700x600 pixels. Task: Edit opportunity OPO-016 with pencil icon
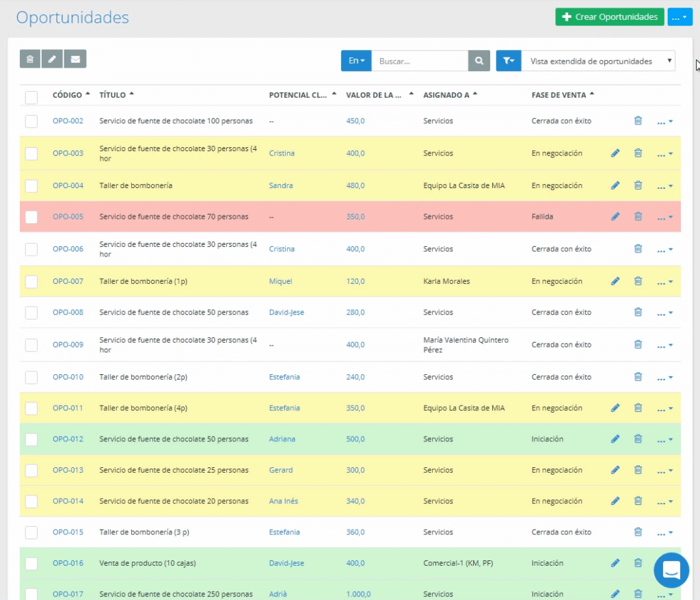(615, 563)
